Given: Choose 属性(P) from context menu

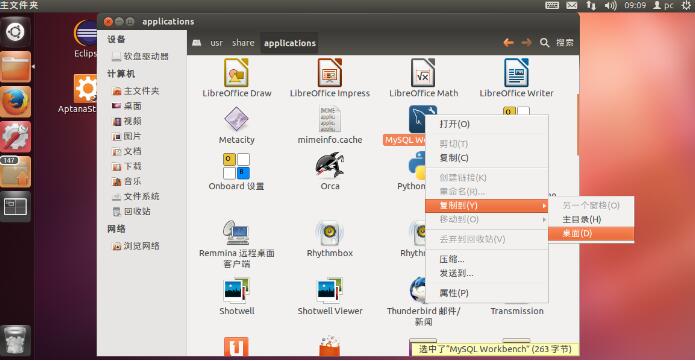Looking at the screenshot, I should click(x=487, y=293).
